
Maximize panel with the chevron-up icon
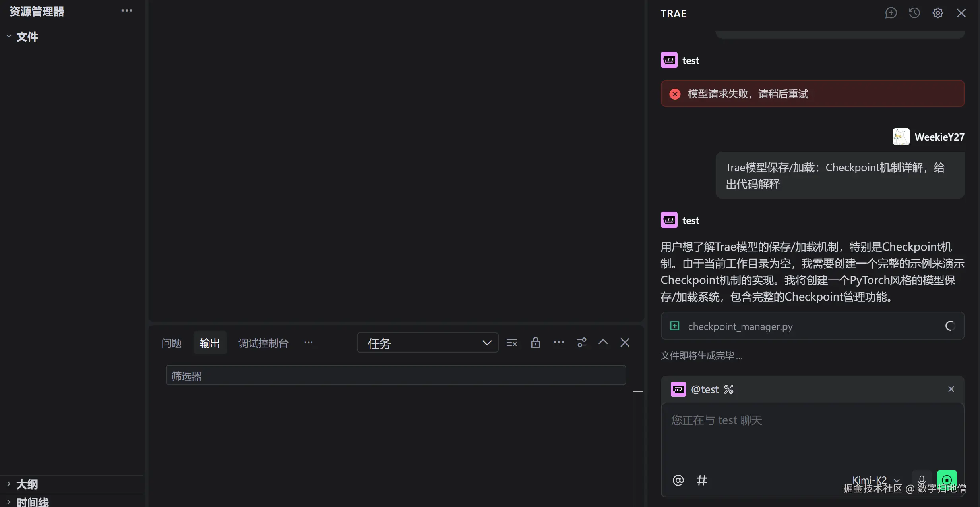click(x=602, y=342)
